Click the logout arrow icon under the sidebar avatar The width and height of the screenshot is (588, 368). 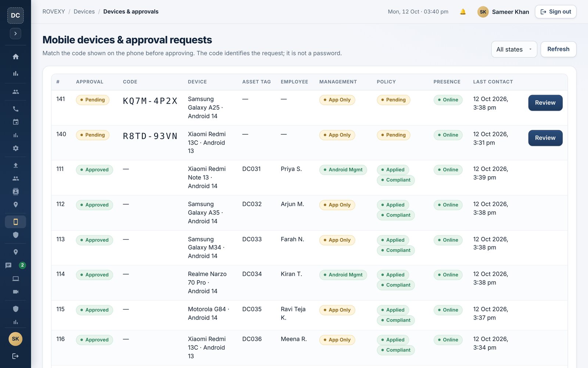(x=15, y=356)
